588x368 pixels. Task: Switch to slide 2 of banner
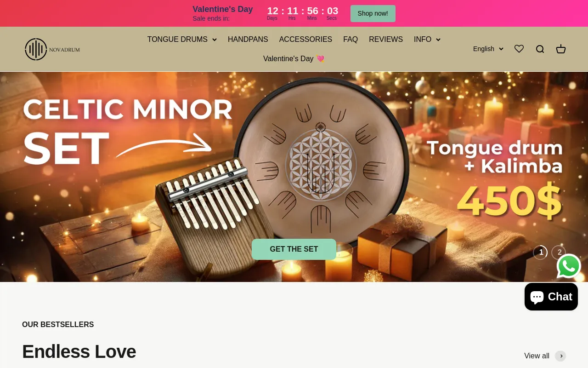tap(559, 253)
